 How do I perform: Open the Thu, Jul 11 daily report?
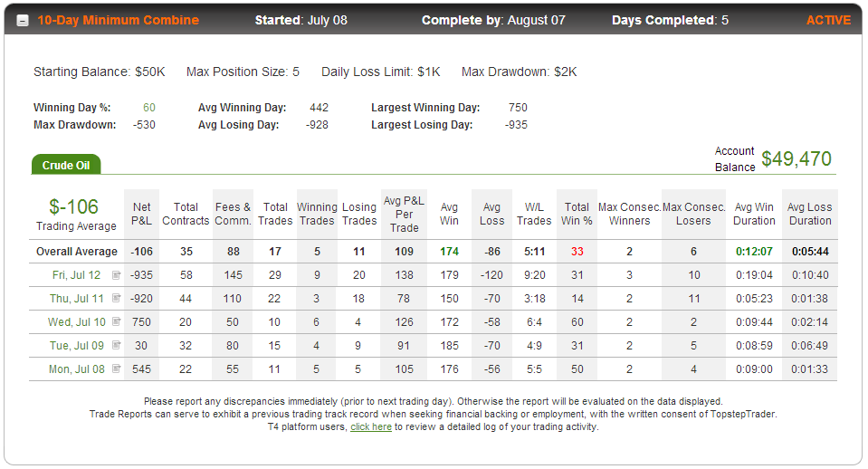[x=76, y=299]
